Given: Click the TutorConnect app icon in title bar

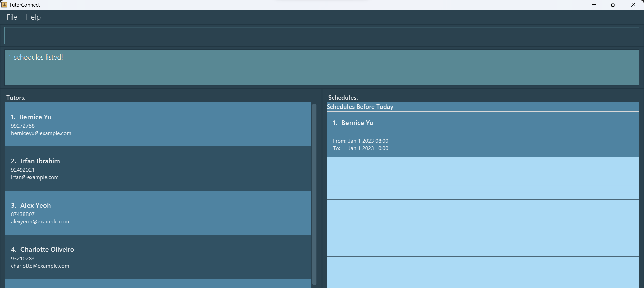Looking at the screenshot, I should (4, 5).
